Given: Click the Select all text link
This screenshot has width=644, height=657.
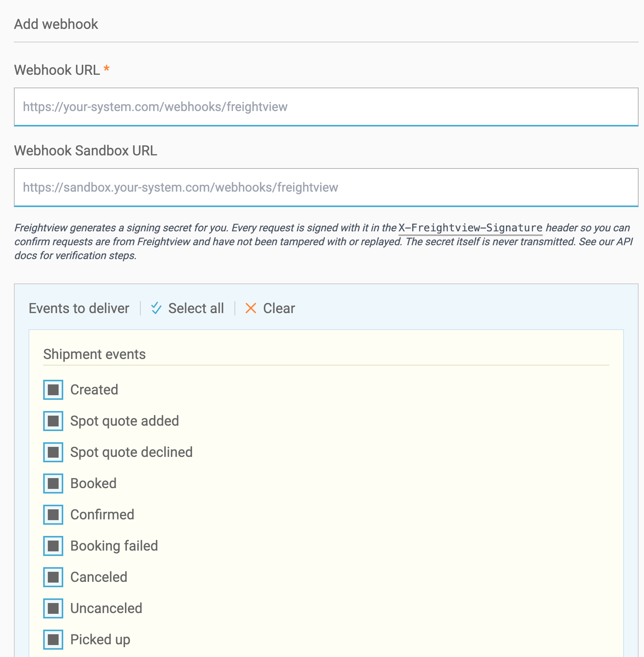Looking at the screenshot, I should pyautogui.click(x=196, y=308).
